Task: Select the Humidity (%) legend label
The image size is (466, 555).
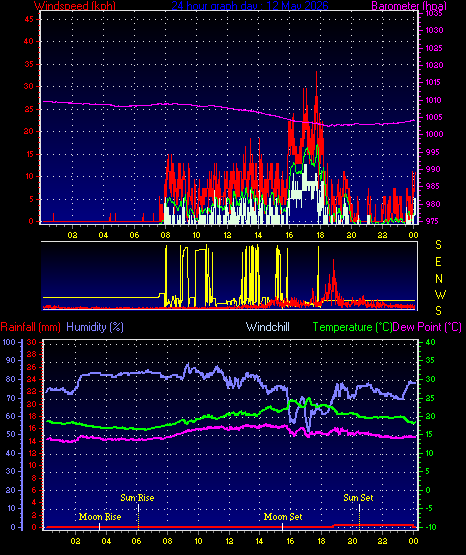Action: 95,327
